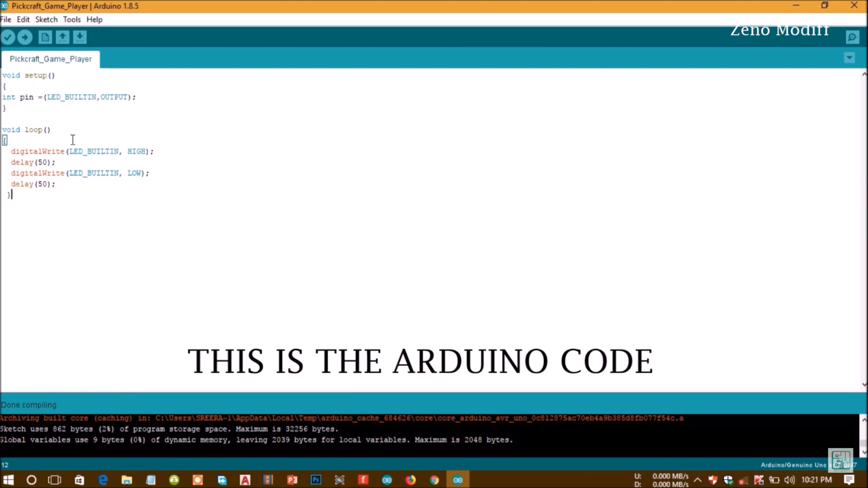
Task: Click the 10:21 PM clock
Action: 817,480
